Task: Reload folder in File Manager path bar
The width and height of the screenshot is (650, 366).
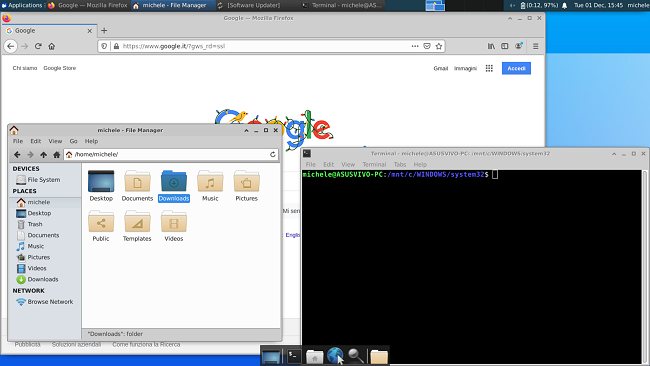Action: click(273, 155)
